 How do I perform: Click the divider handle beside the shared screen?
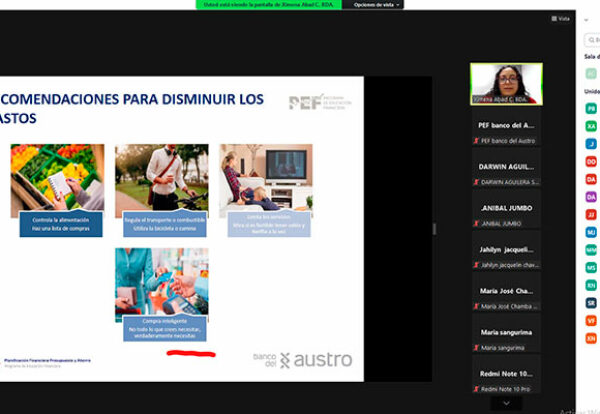[x=434, y=229]
